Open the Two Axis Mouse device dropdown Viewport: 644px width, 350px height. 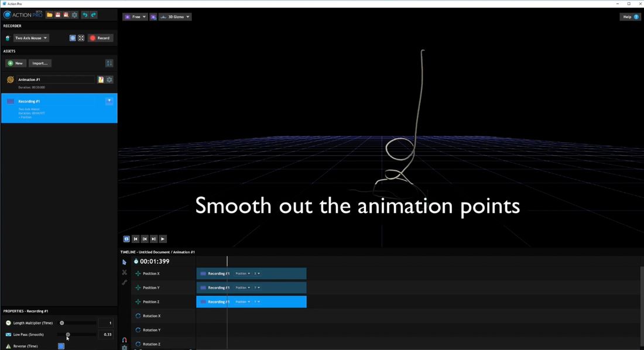(x=31, y=38)
